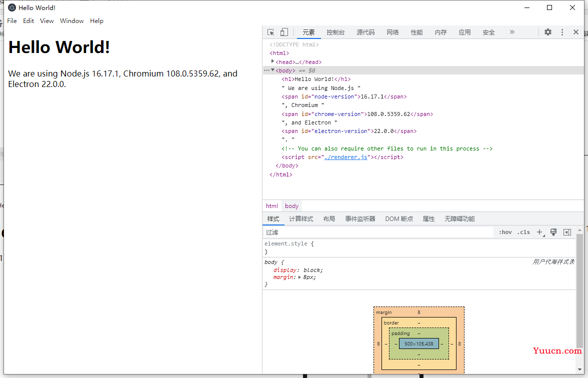
Task: Select the h1 Hello World element line
Action: [x=316, y=79]
